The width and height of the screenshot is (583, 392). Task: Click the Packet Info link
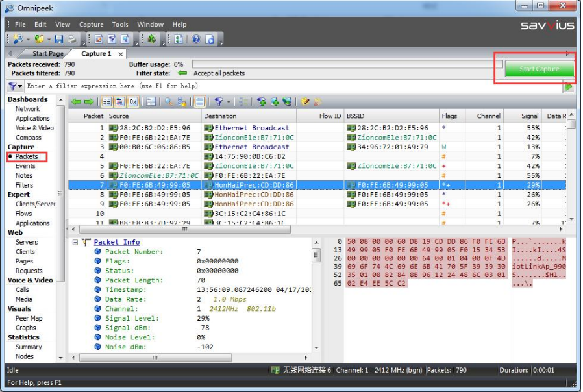coord(117,242)
